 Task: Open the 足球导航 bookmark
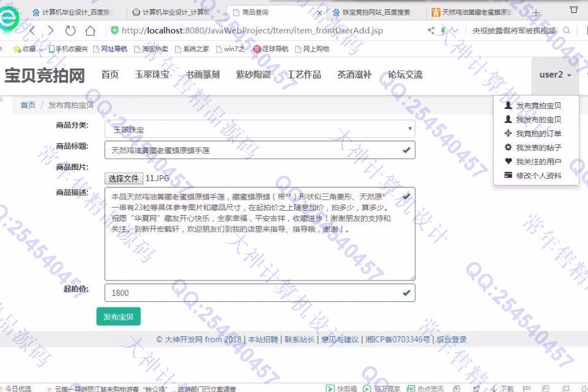coord(271,49)
